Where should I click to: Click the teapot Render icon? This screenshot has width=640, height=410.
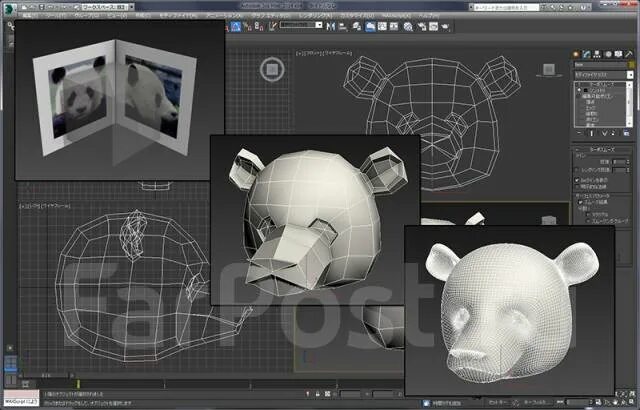[x=445, y=27]
